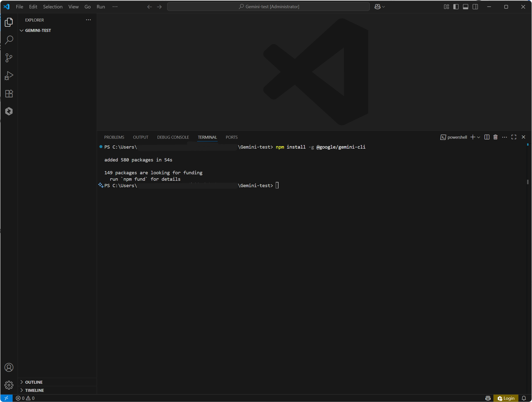532x402 pixels.
Task: Toggle the primary side bar layout button
Action: click(456, 7)
